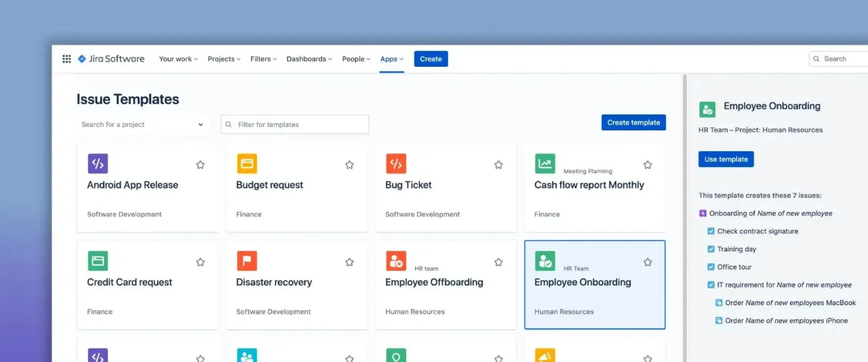
Task: Select the Bug Ticket code icon
Action: [395, 163]
